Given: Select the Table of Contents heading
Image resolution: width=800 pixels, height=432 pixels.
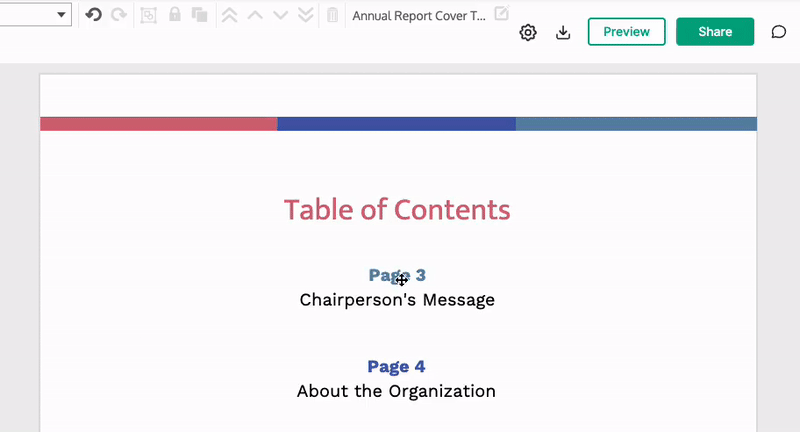Looking at the screenshot, I should 397,210.
